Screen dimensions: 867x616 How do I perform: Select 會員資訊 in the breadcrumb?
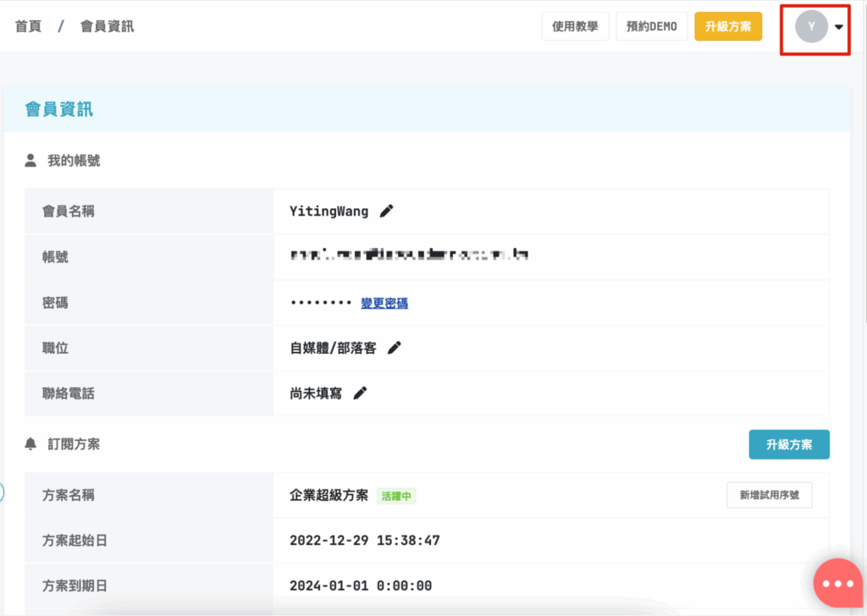pos(107,26)
